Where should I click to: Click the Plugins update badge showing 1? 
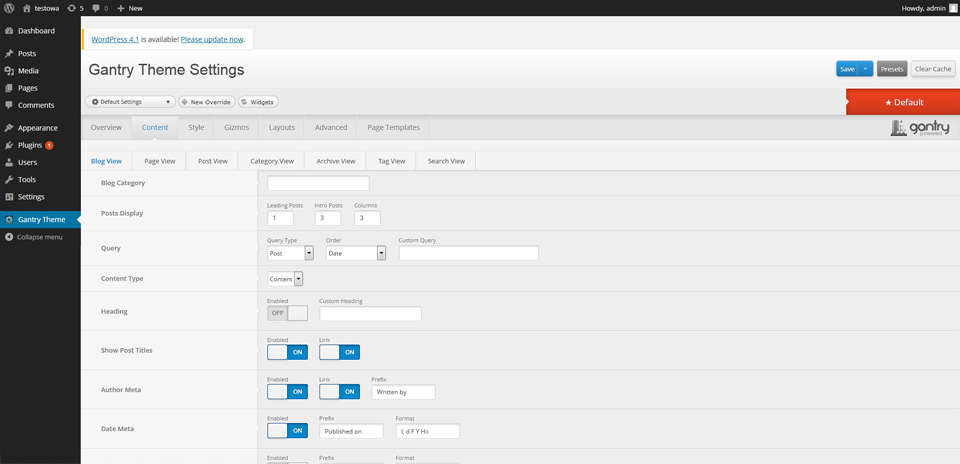[49, 146]
